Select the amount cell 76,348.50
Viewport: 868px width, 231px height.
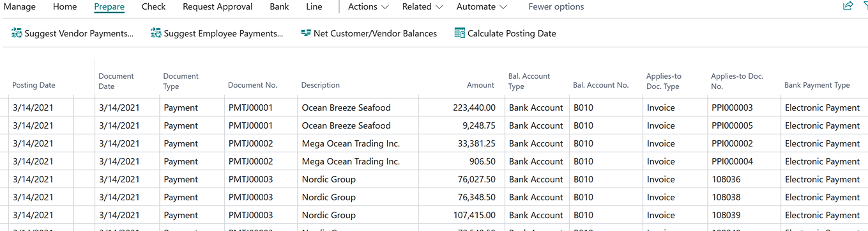(x=462, y=197)
